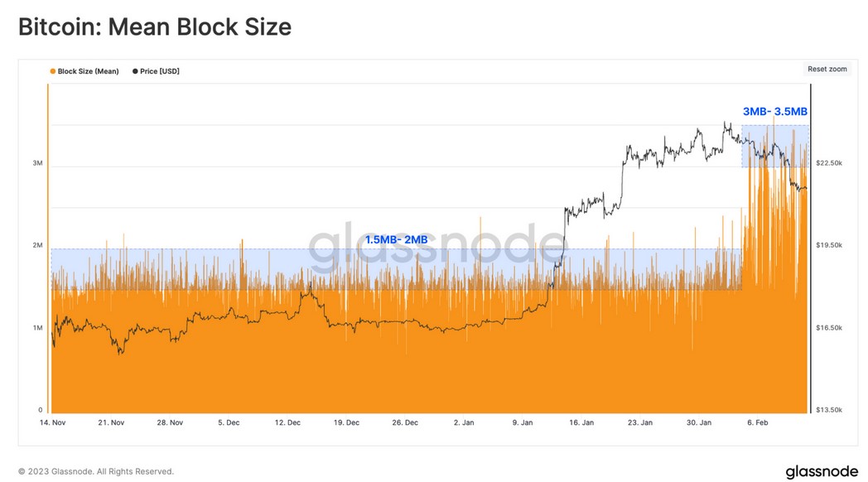The height and width of the screenshot is (482, 868).
Task: Select the 2. Jan date tick
Action: (x=464, y=422)
